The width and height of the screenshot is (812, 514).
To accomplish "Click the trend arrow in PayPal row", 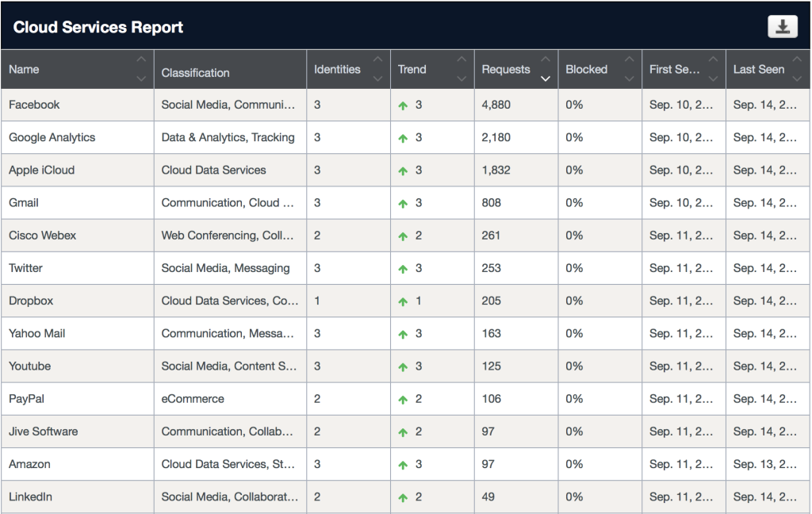I will [403, 400].
